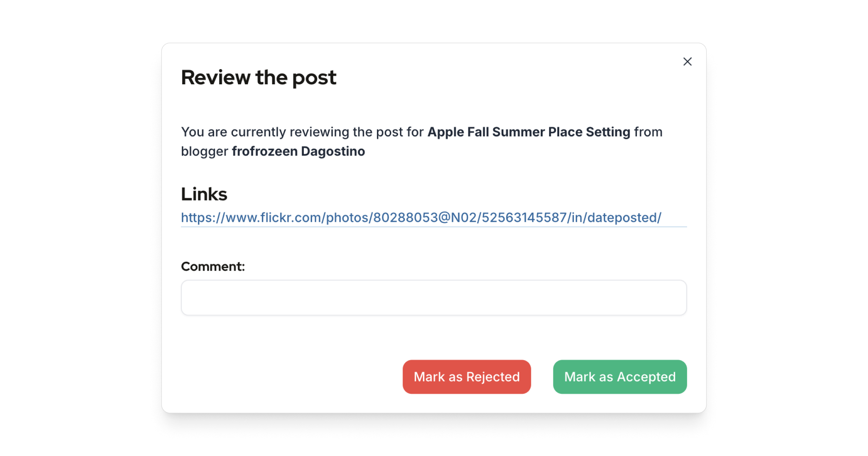Close the Review the post dialog

click(x=687, y=62)
